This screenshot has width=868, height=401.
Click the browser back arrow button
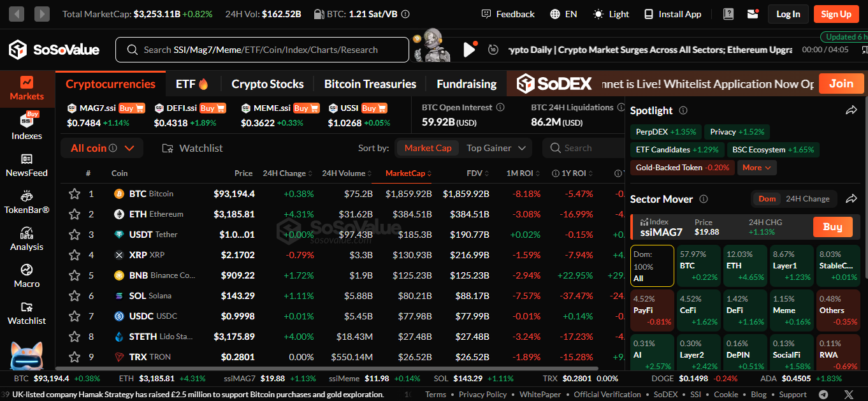pyautogui.click(x=17, y=14)
